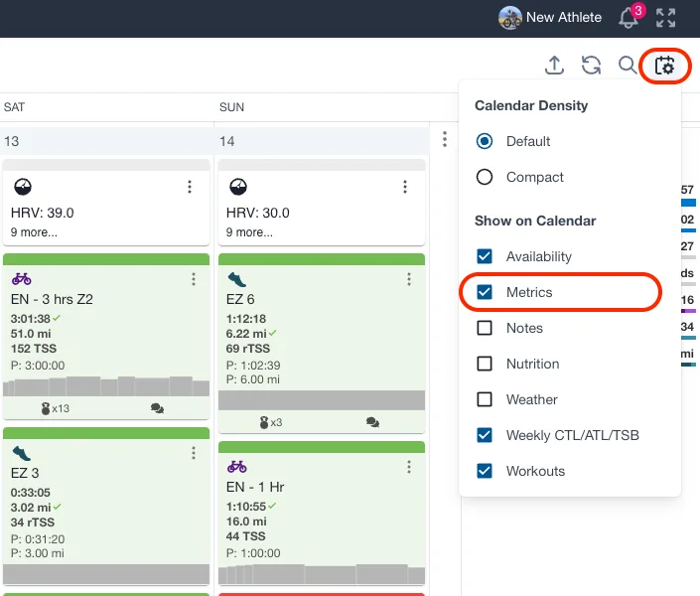The image size is (700, 596).
Task: Open the New Athlete account menu
Action: click(x=551, y=18)
